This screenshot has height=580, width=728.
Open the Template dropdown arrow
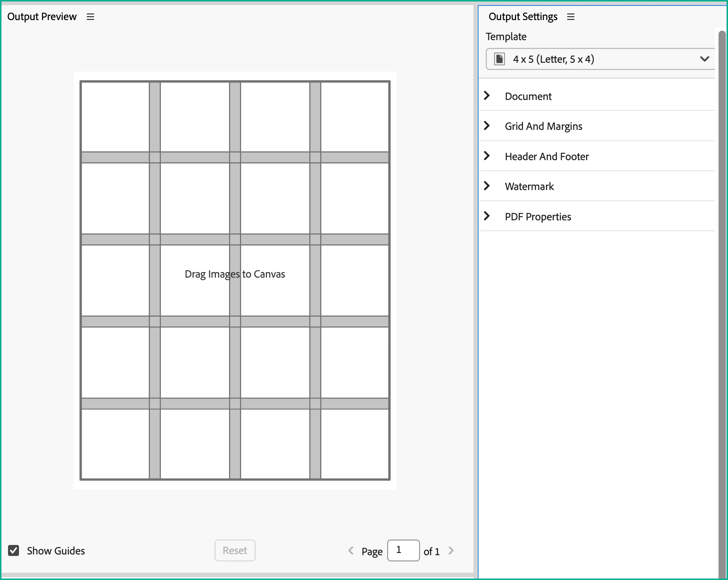pos(704,59)
